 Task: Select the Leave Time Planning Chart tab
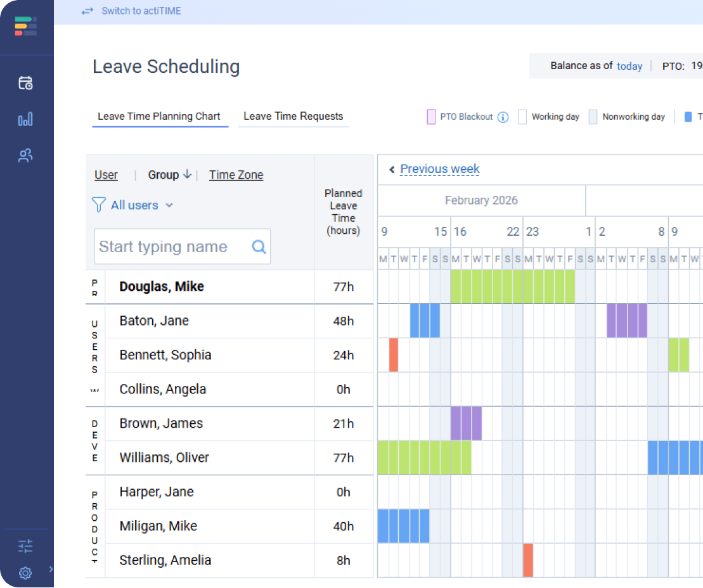(x=159, y=117)
